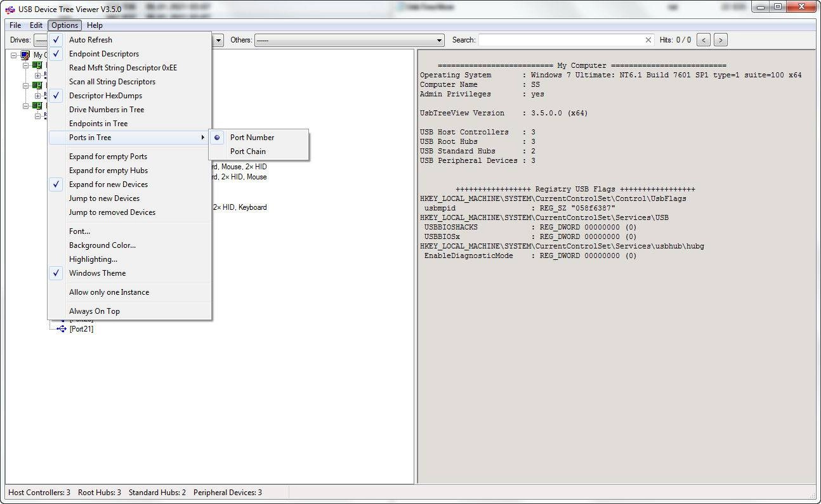Click the Hits: 0 / 0 label
The height and width of the screenshot is (504, 821).
675,40
